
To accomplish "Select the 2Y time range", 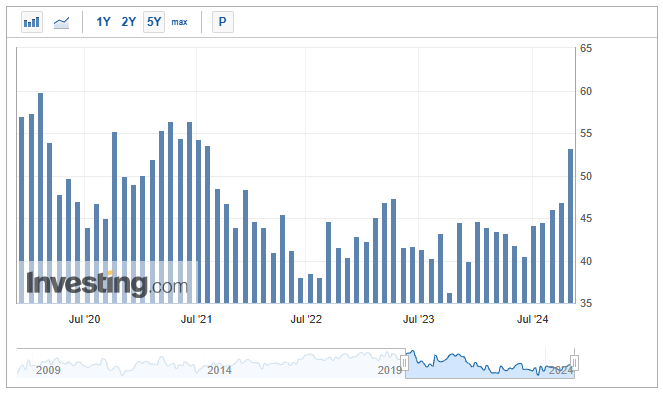I will 129,22.
